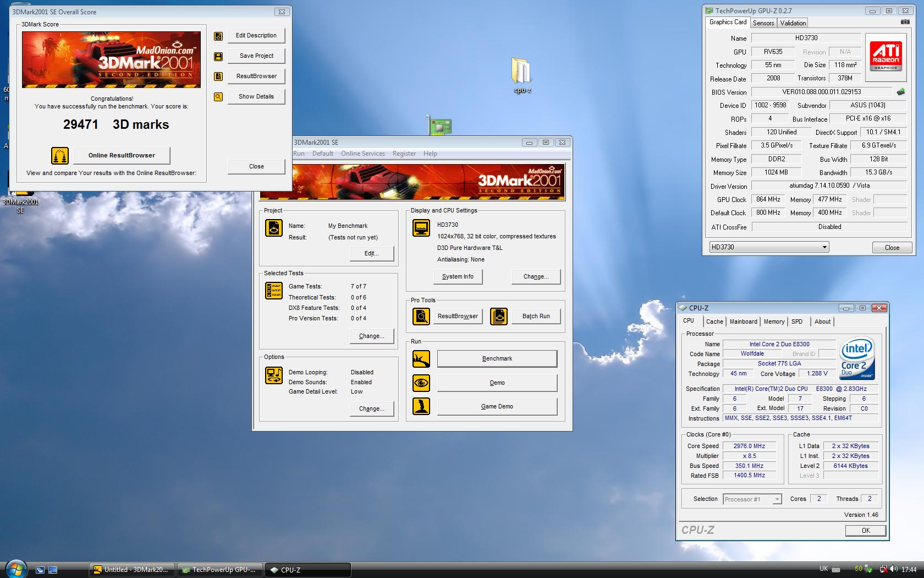Image resolution: width=924 pixels, height=578 pixels.
Task: Click the Benchmark run icon
Action: (x=421, y=359)
